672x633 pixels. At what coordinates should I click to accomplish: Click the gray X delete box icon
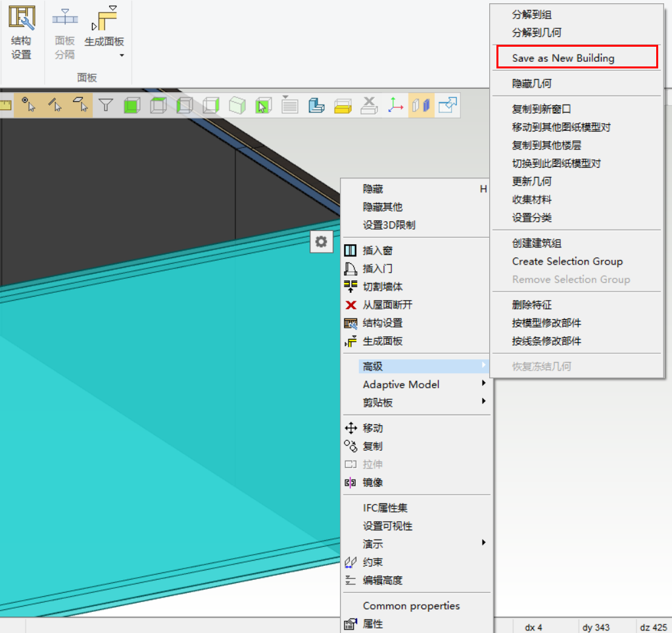(x=369, y=105)
